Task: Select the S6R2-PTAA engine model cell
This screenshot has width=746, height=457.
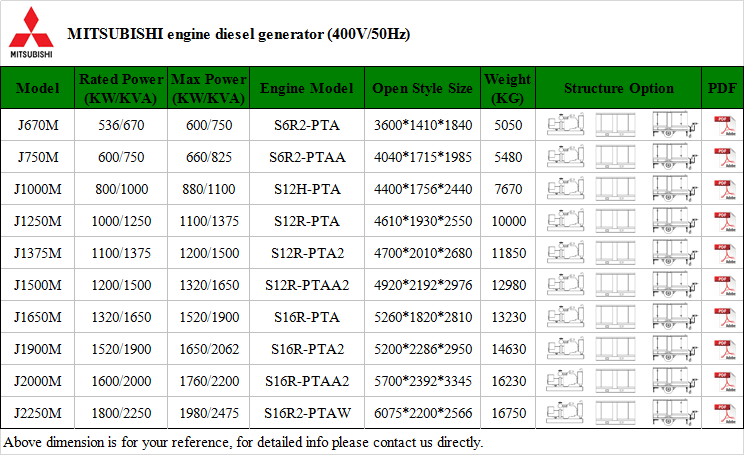Action: click(x=307, y=157)
